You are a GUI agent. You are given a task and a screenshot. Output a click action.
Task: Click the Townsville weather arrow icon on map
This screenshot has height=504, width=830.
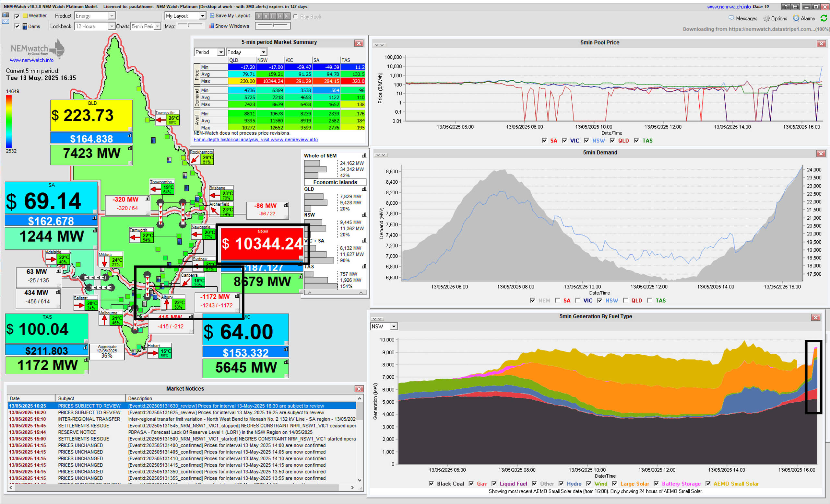point(161,120)
